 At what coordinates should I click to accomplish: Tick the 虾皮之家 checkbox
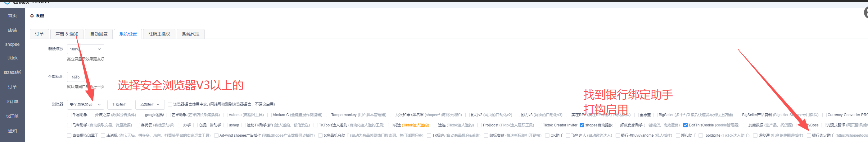coord(92,115)
